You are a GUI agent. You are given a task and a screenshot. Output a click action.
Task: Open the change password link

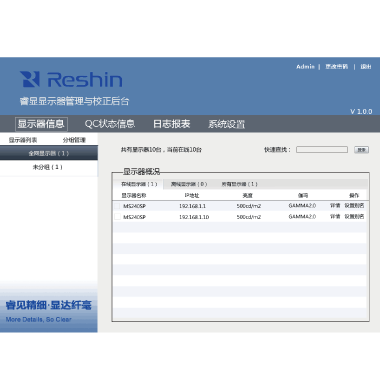[337, 67]
